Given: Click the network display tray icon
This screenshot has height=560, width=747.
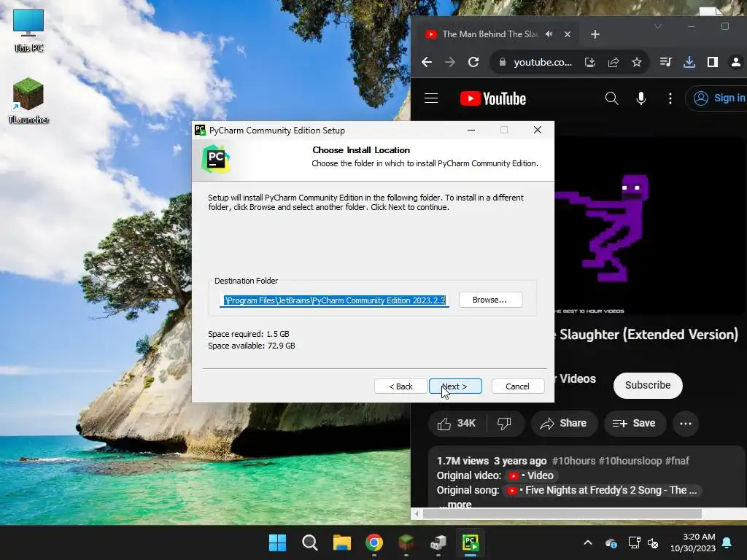Looking at the screenshot, I should [x=634, y=542].
